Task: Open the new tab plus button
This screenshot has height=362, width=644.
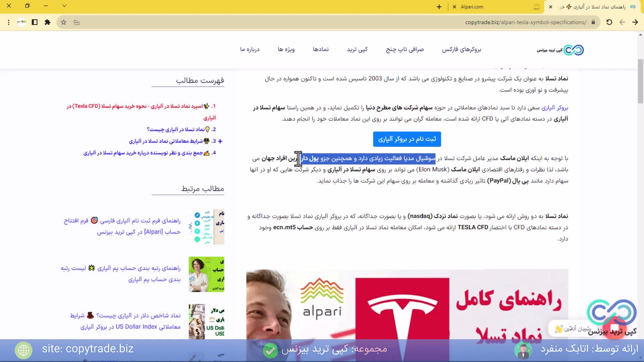Action: click(439, 7)
